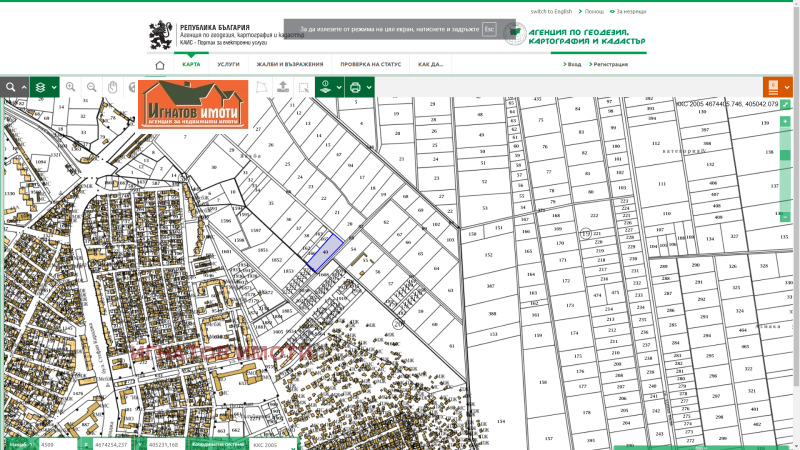
Task: Go to the home page icon
Action: click(159, 64)
